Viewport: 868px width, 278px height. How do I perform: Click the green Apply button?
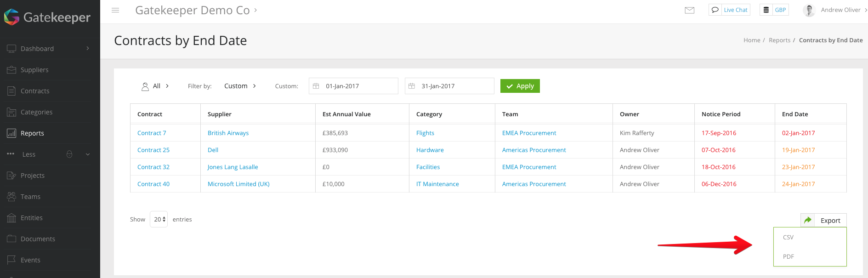(x=520, y=86)
